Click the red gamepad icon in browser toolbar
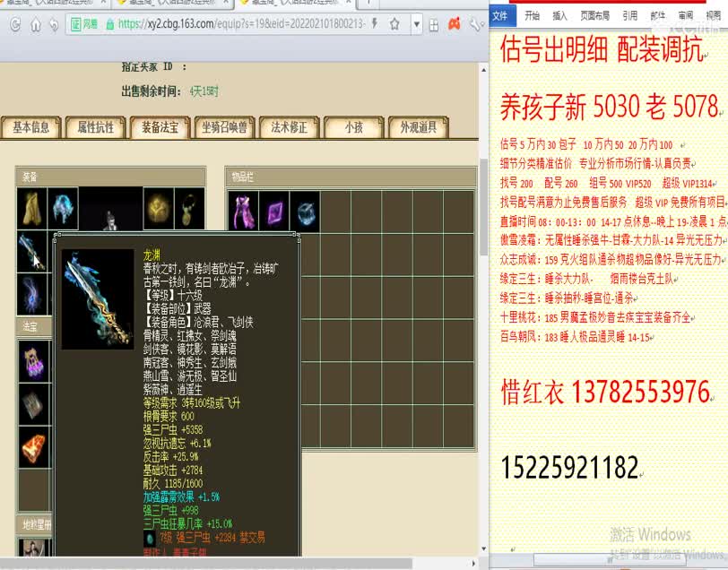Viewport: 728px width, 570px height. [x=455, y=24]
